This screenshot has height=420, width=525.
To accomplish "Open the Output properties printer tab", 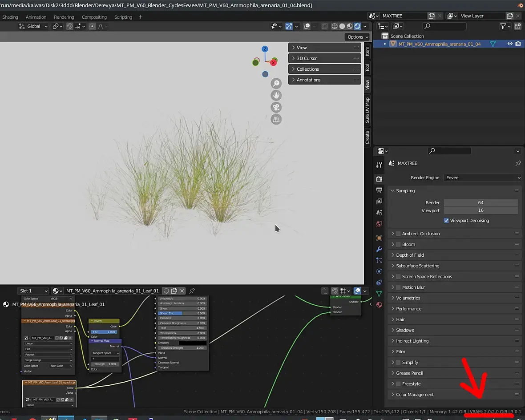I will tap(379, 190).
